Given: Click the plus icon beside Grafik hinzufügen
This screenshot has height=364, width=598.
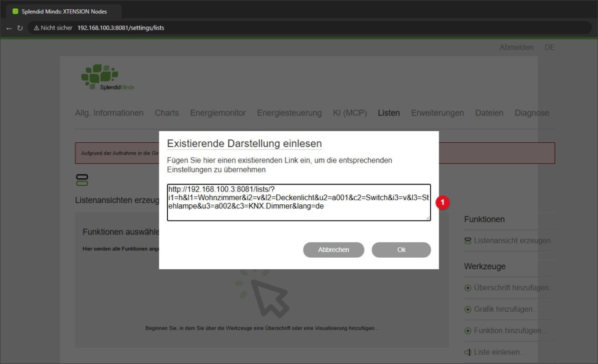Looking at the screenshot, I should [467, 309].
